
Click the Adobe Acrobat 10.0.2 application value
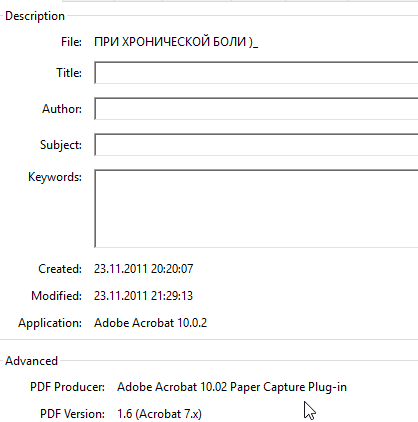(x=150, y=323)
